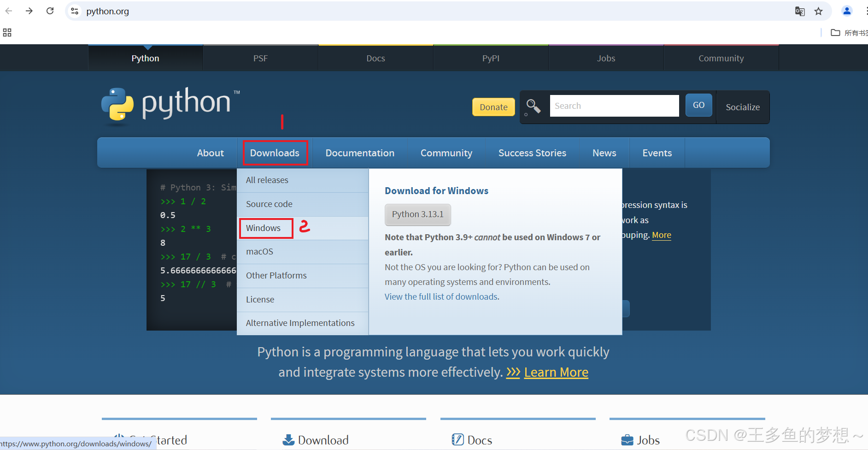This screenshot has height=450, width=868.
Task: Select Windows in Downloads menu
Action: [303, 228]
